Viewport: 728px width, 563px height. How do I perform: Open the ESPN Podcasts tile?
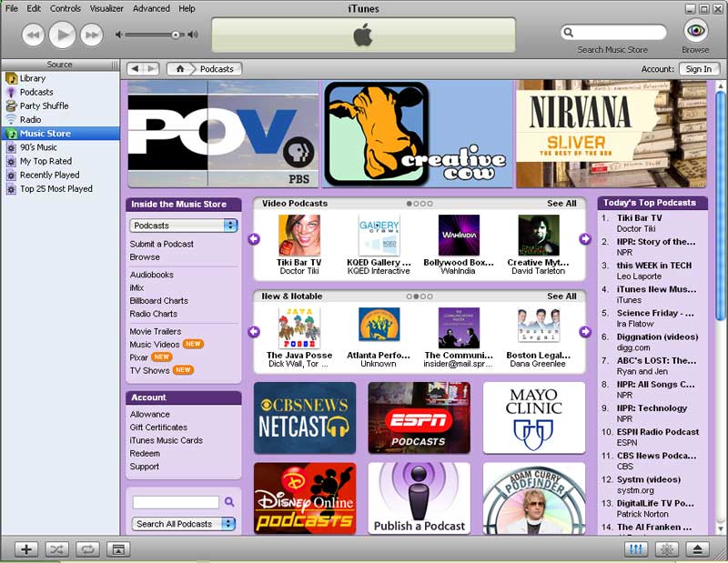(420, 417)
